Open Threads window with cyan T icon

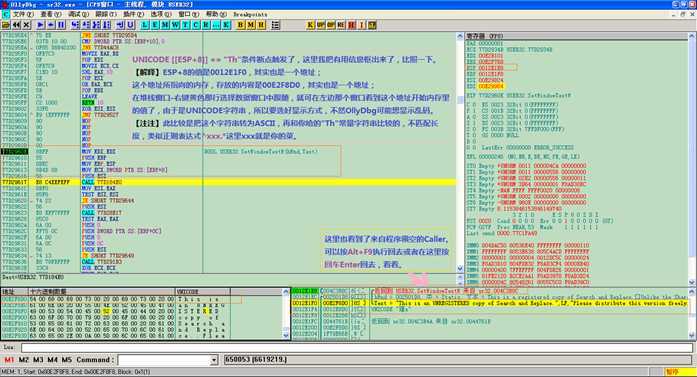(x=185, y=25)
